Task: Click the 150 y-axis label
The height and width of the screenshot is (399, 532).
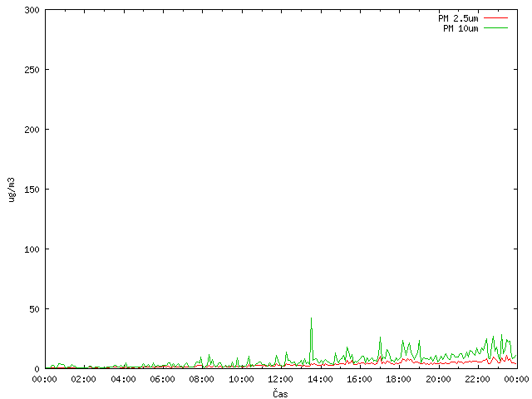Action: (32, 190)
